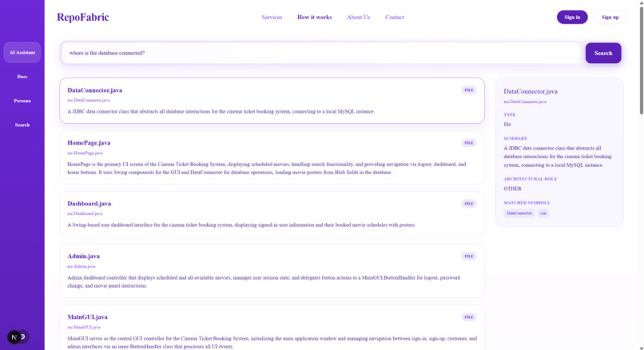Screen dimensions: 644x350
Task: Click the FILE badge on Dashboard.java card
Action: (x=469, y=204)
